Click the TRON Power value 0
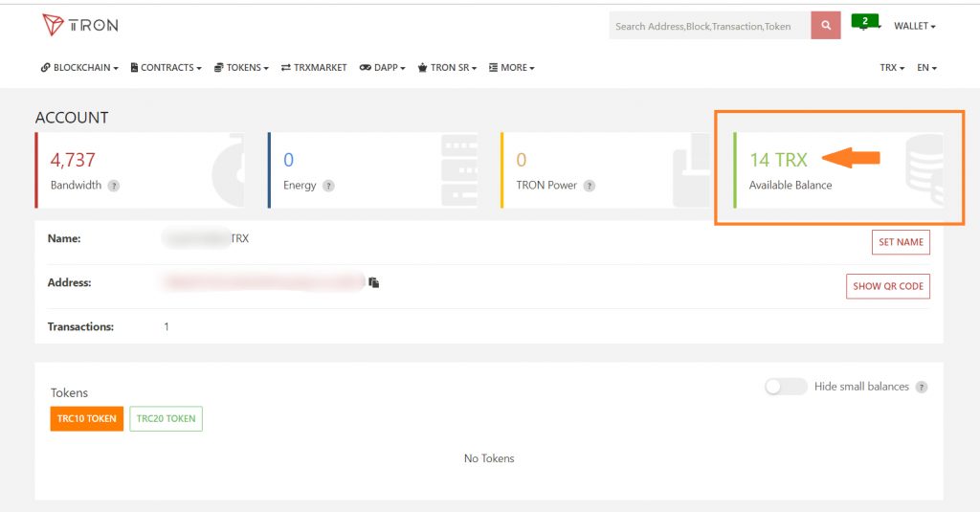980x512 pixels. point(522,160)
